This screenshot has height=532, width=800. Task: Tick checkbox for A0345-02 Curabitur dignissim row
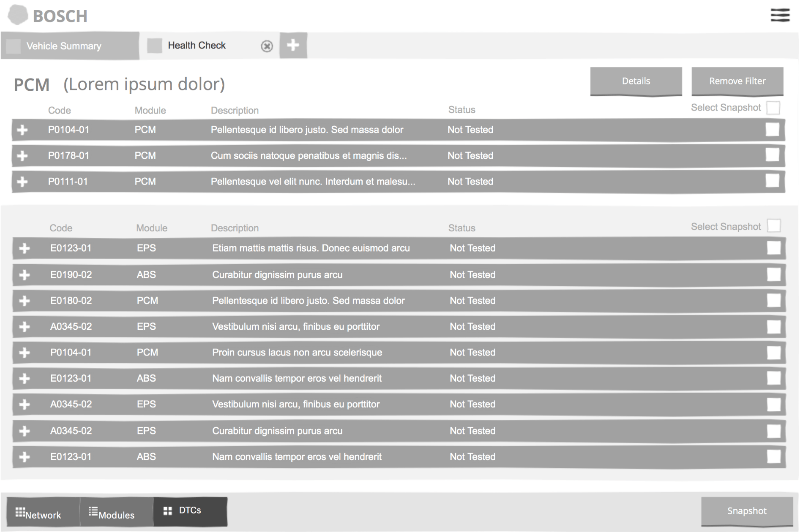tap(774, 431)
